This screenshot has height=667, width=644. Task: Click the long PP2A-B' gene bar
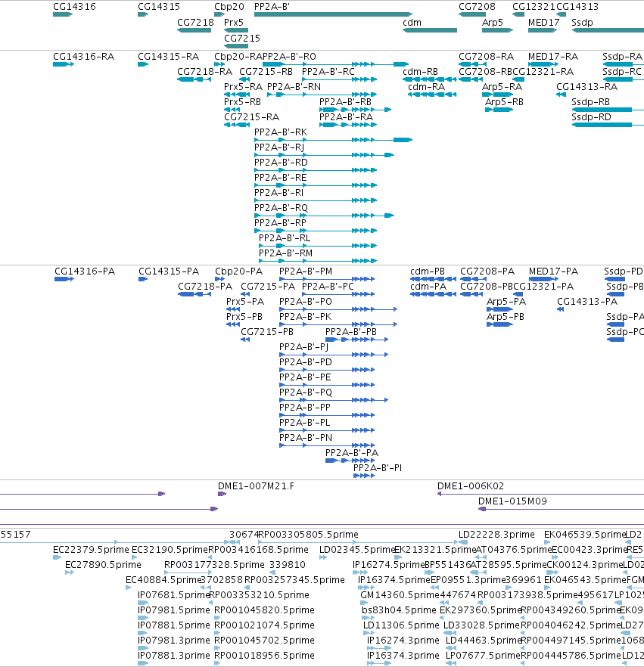click(x=334, y=14)
